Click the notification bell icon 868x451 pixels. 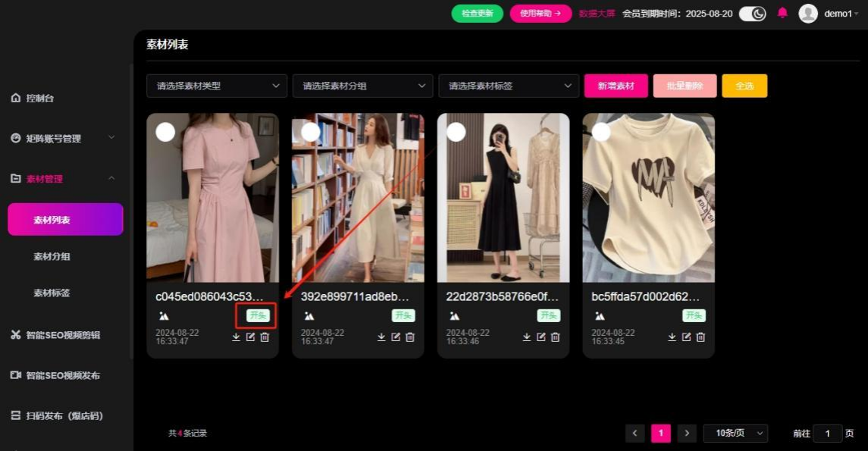pos(782,13)
